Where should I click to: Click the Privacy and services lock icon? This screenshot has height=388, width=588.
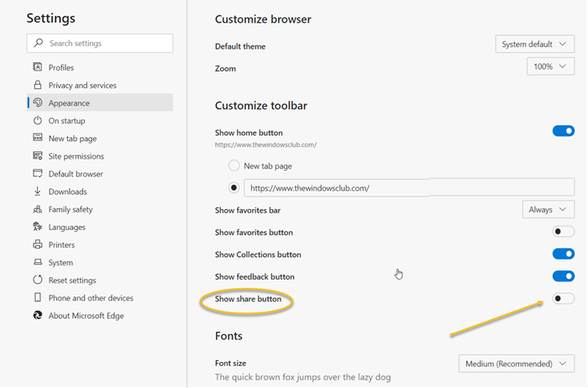38,85
